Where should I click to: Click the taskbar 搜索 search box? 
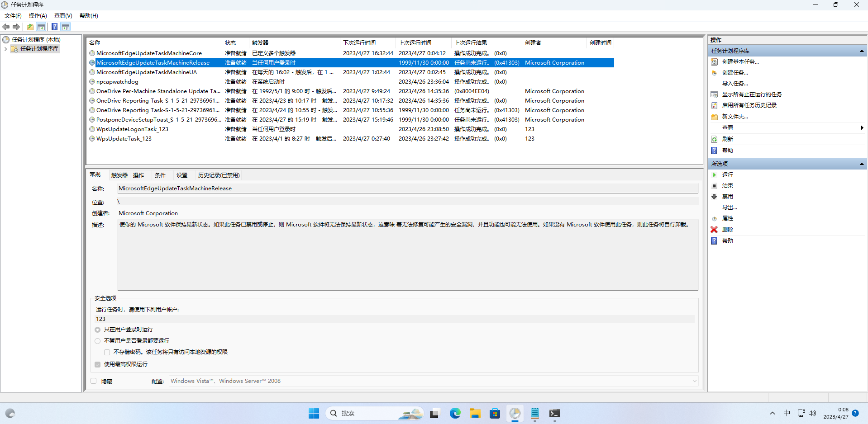tap(374, 413)
